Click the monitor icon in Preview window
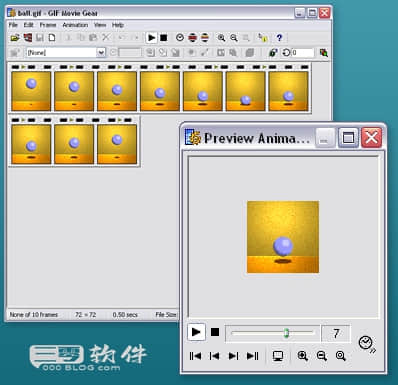Viewport: 398px width, 385px height. click(278, 356)
